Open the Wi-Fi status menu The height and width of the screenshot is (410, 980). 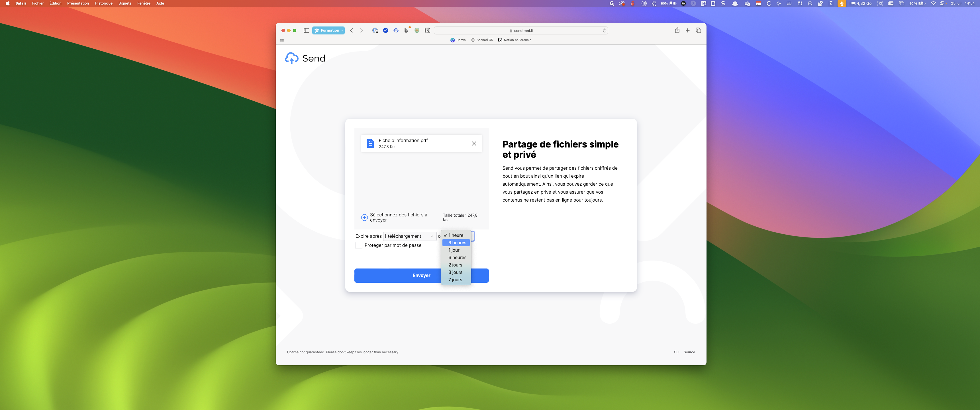(x=933, y=3)
